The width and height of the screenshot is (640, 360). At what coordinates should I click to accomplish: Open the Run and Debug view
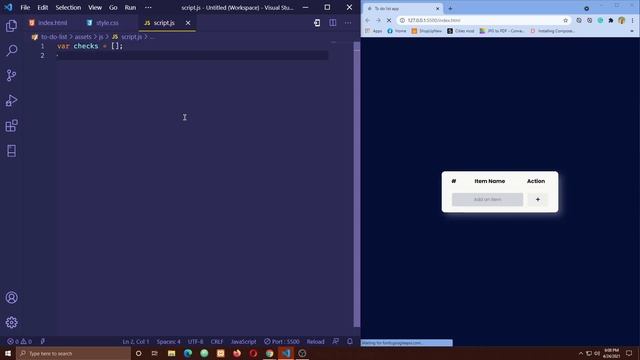pyautogui.click(x=11, y=100)
